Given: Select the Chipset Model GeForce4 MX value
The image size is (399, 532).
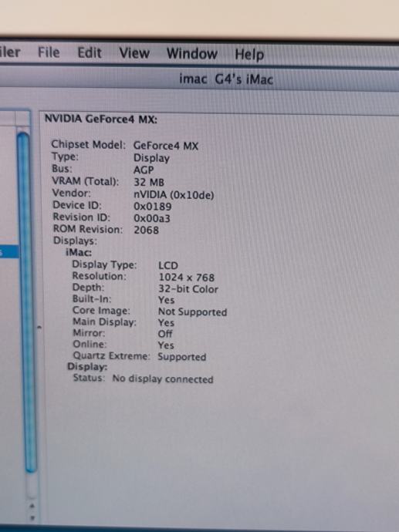Looking at the screenshot, I should (166, 146).
